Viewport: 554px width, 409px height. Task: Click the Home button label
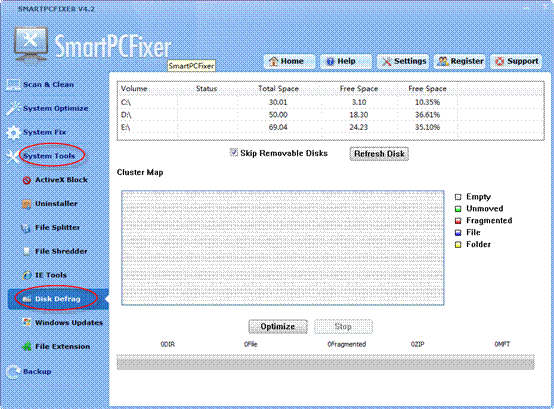point(292,61)
